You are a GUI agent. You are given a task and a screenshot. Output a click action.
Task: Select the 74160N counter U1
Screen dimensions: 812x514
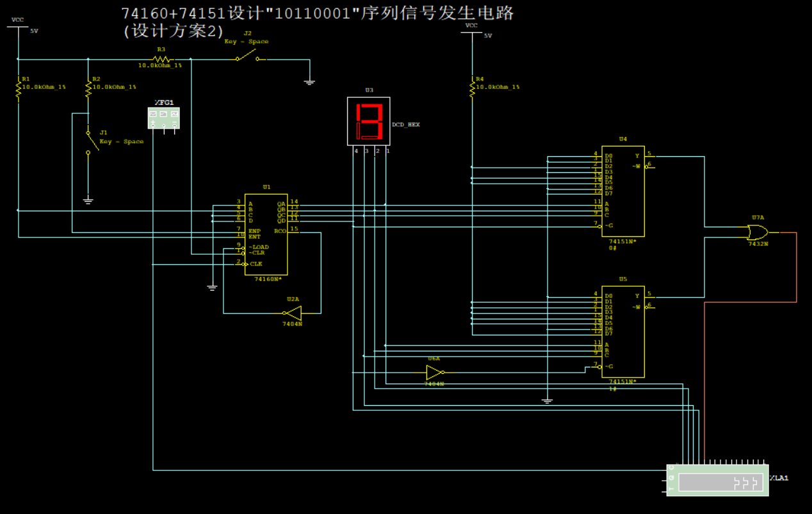[x=266, y=234]
